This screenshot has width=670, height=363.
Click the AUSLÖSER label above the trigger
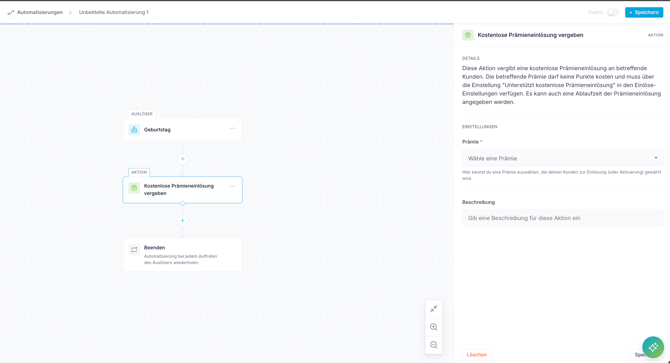(142, 114)
